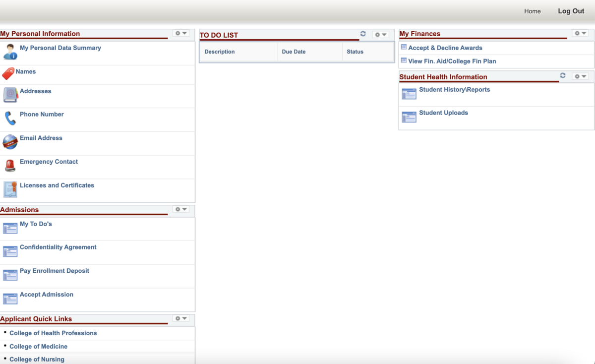Viewport: 595px width, 364px height.
Task: Open the College of Medicine quick link
Action: pyautogui.click(x=38, y=347)
